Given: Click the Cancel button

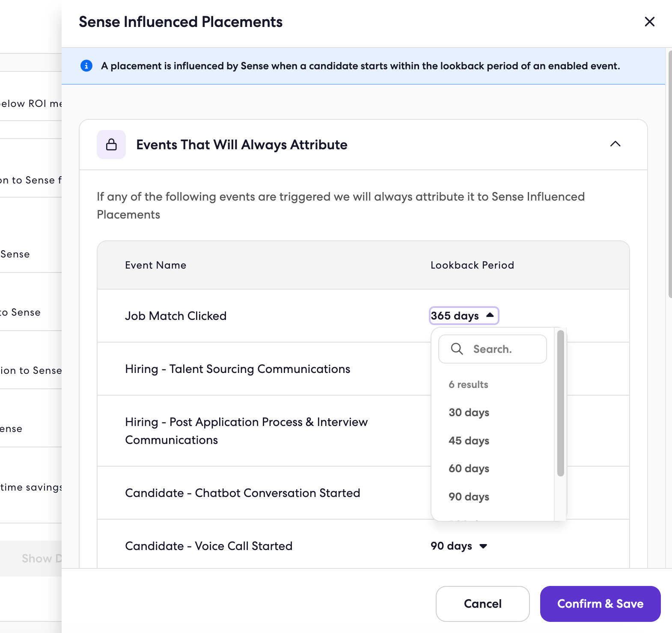Looking at the screenshot, I should point(482,603).
